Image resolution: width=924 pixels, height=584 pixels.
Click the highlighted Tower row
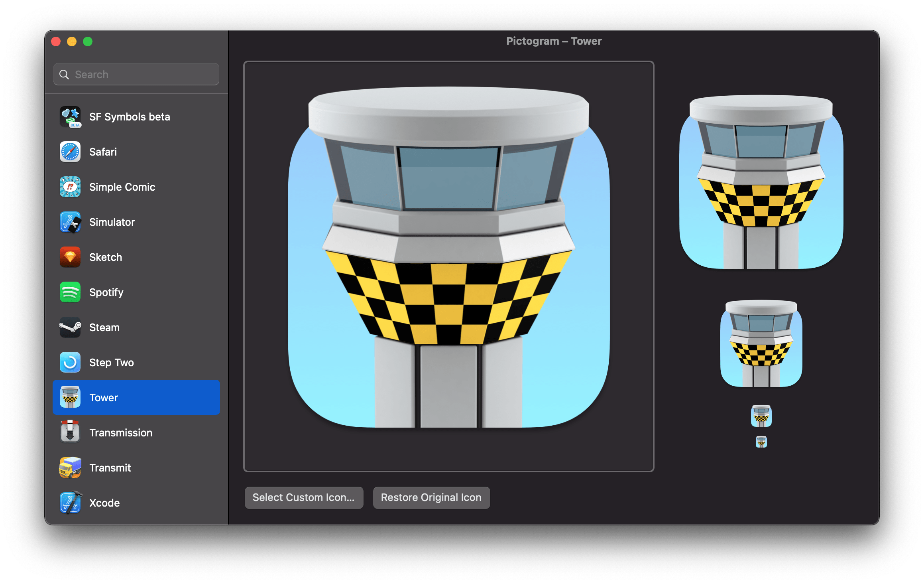[x=136, y=398]
